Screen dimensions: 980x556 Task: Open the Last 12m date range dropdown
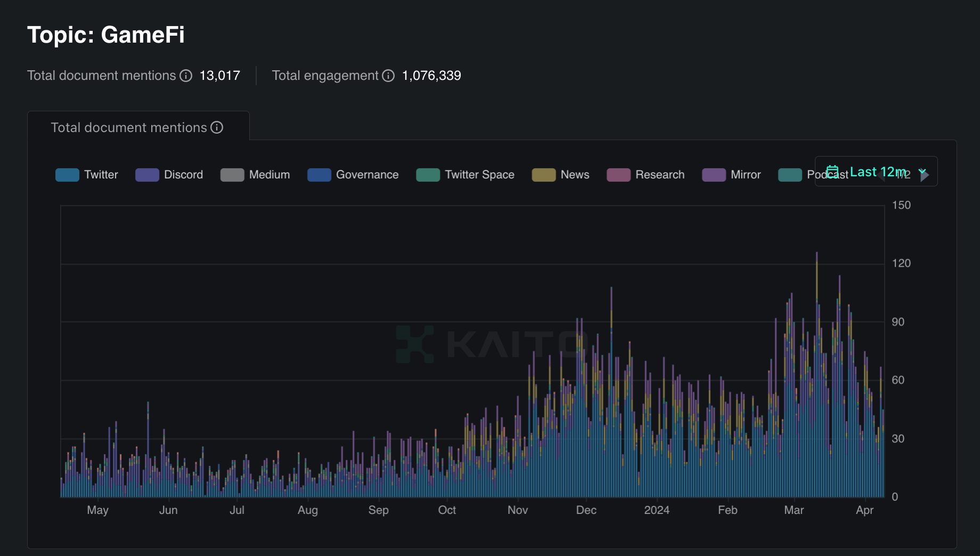(x=876, y=171)
